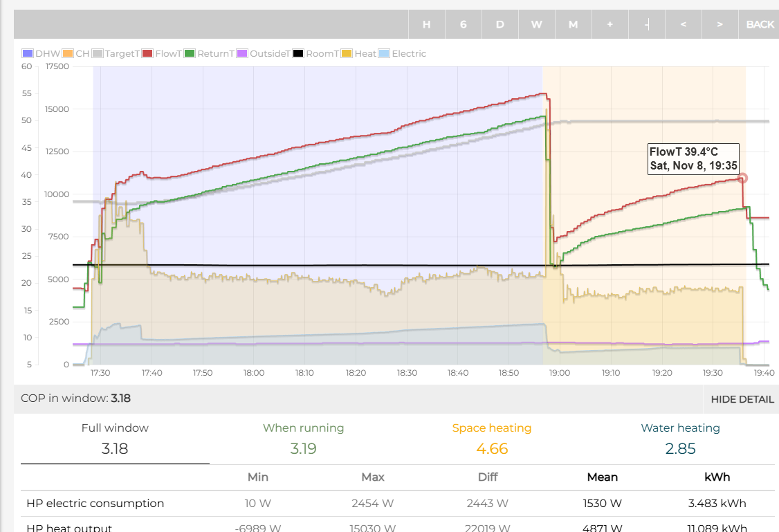Switch chart to D (day) view

click(500, 24)
